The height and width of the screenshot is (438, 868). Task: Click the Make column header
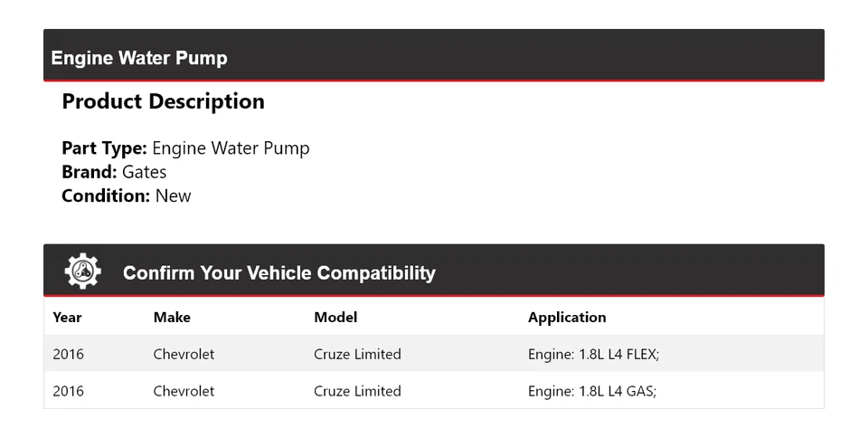tap(172, 317)
